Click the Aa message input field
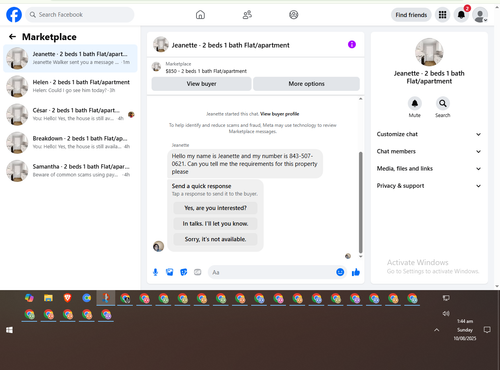The width and height of the screenshot is (500, 370). [272, 272]
